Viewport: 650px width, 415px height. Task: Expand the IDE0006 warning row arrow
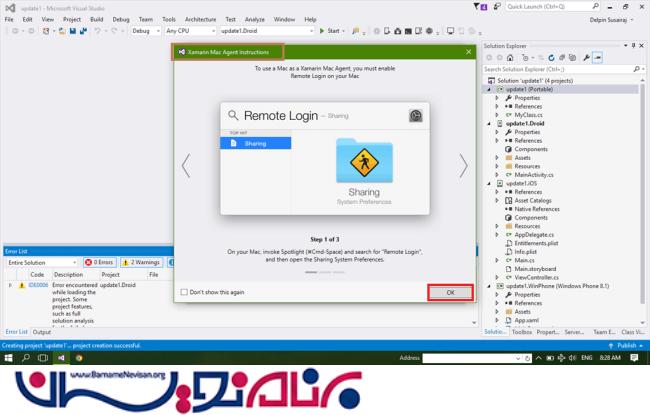click(10, 285)
